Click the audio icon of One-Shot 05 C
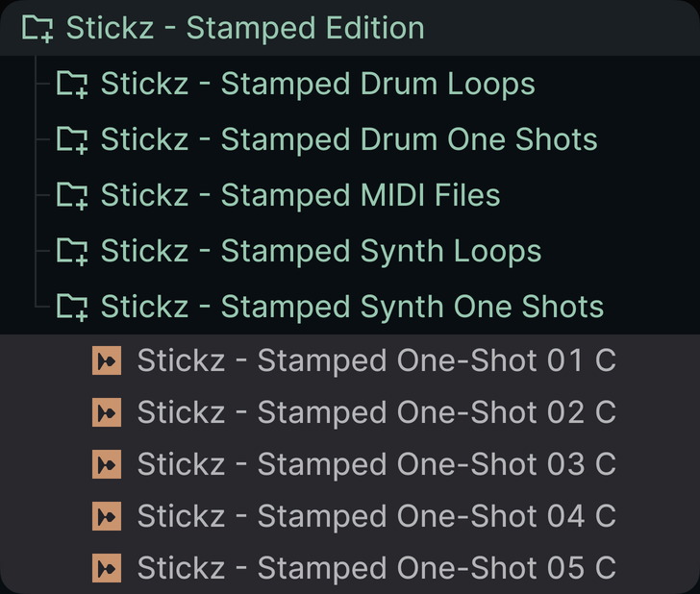The image size is (700, 594). 107,568
